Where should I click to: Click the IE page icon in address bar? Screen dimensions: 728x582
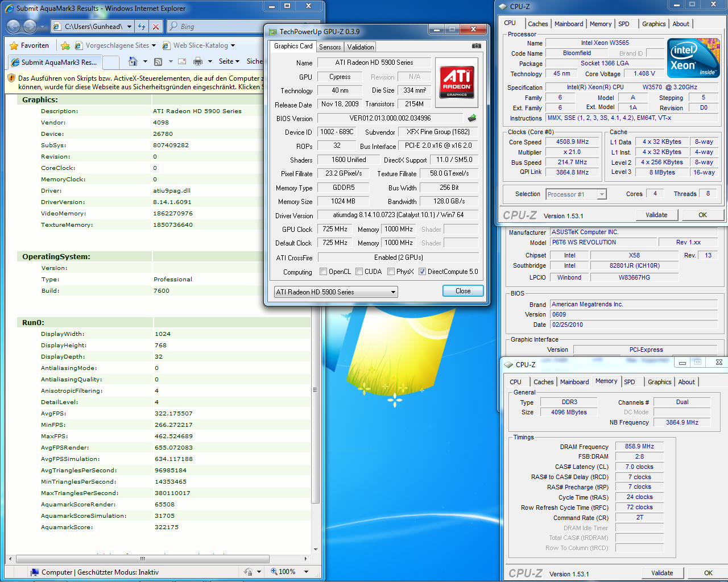[x=56, y=26]
